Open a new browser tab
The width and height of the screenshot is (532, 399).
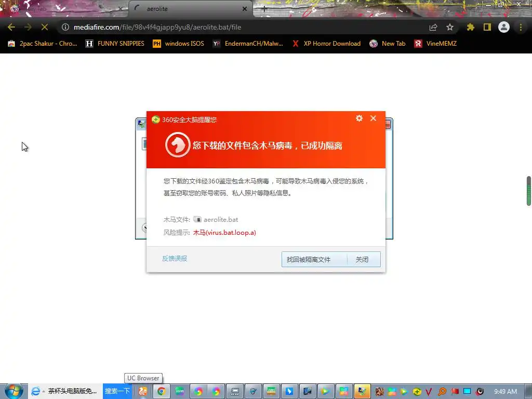tap(264, 9)
